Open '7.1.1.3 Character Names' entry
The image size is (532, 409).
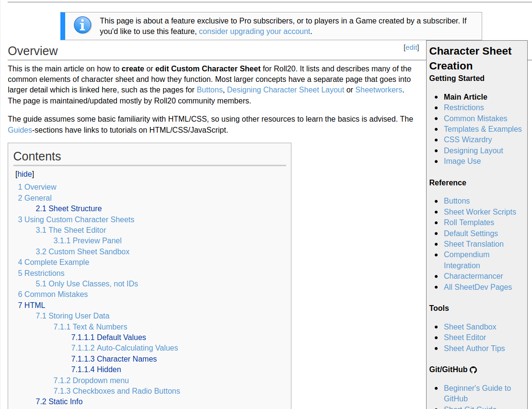click(x=114, y=359)
